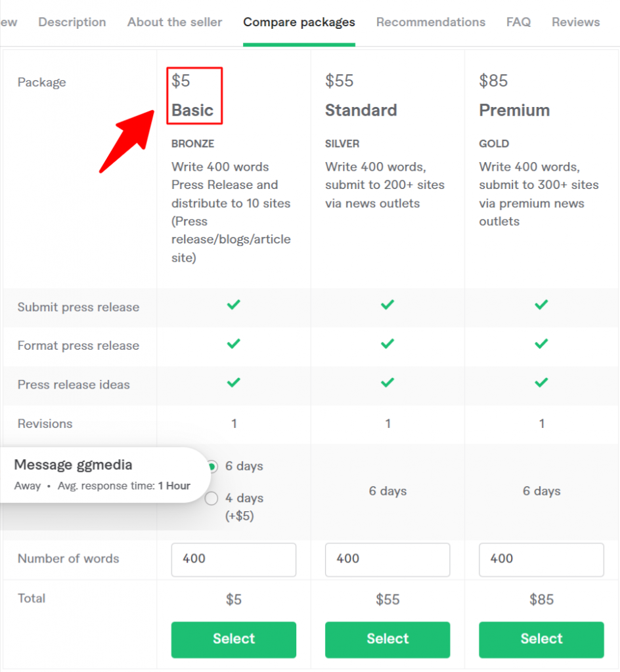Click the Basic column Press release ideas checkmark

[x=234, y=383]
